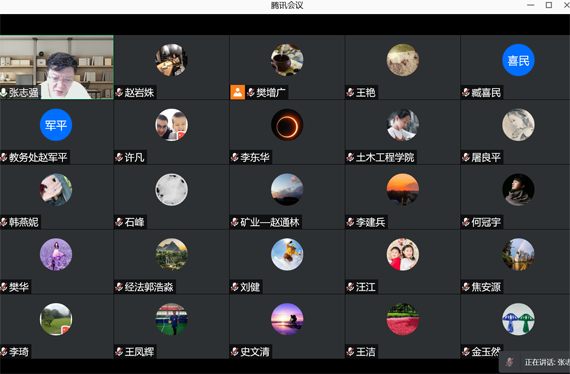Click the muted mic icon beside 经法郭浩淼

pos(119,287)
